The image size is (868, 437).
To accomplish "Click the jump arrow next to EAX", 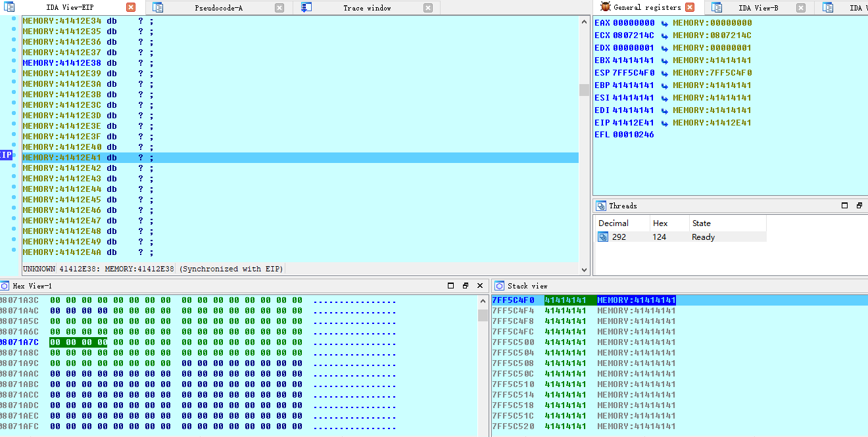I will (665, 23).
